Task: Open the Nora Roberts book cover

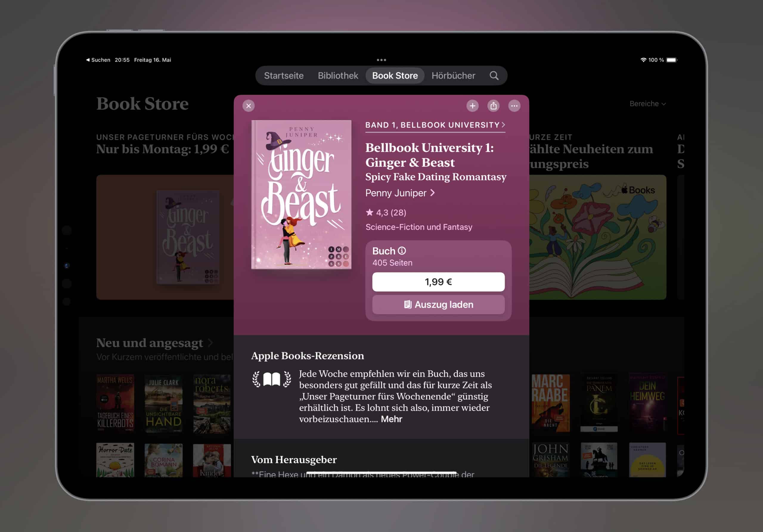Action: click(x=212, y=404)
